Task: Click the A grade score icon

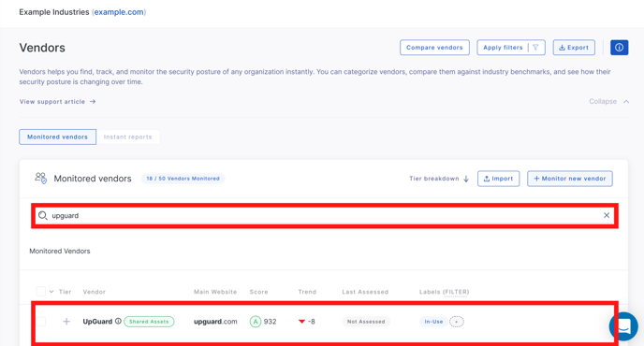Action: pos(256,322)
